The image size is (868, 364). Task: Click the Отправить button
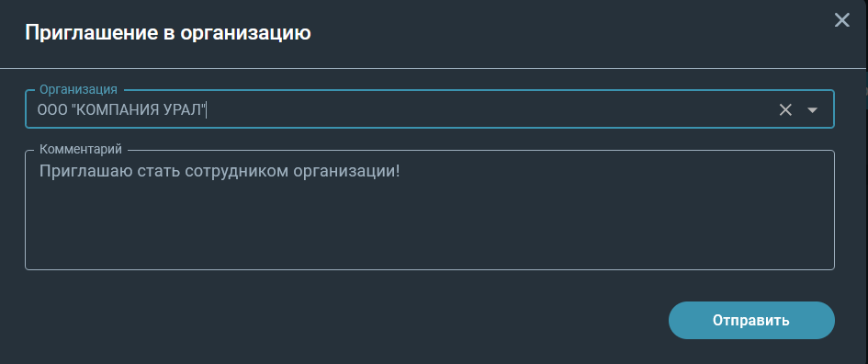(x=751, y=320)
